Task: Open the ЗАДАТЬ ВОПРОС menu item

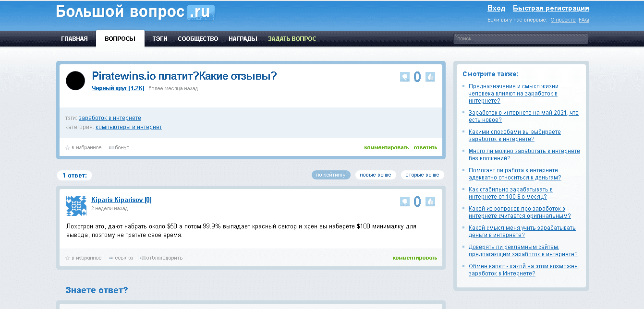Action: pyautogui.click(x=292, y=38)
